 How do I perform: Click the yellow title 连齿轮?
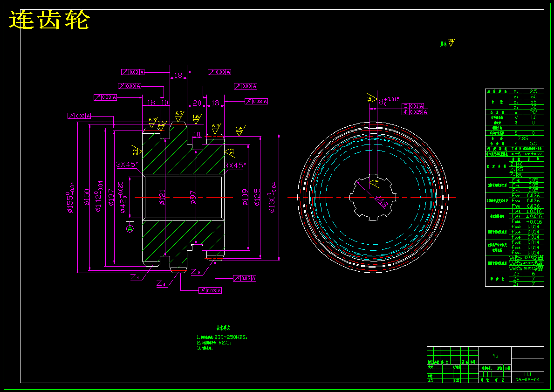pyautogui.click(x=49, y=20)
